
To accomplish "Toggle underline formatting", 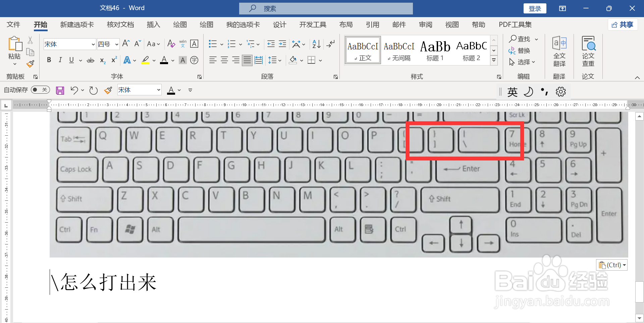I will coord(71,60).
